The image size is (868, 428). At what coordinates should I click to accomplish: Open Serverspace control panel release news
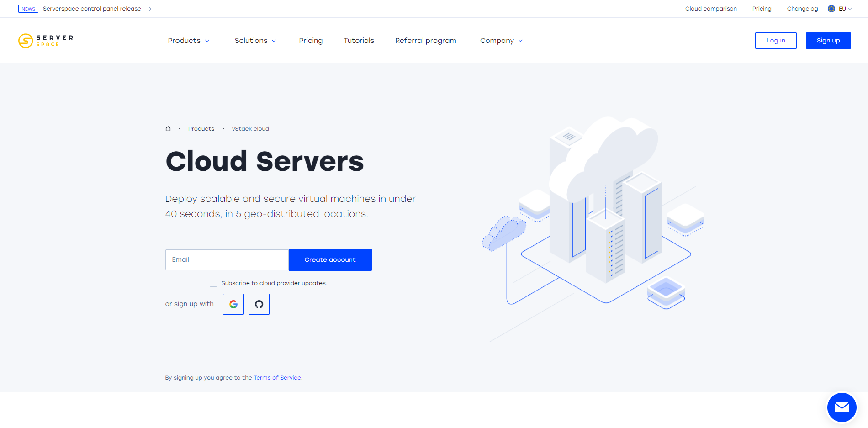point(92,9)
